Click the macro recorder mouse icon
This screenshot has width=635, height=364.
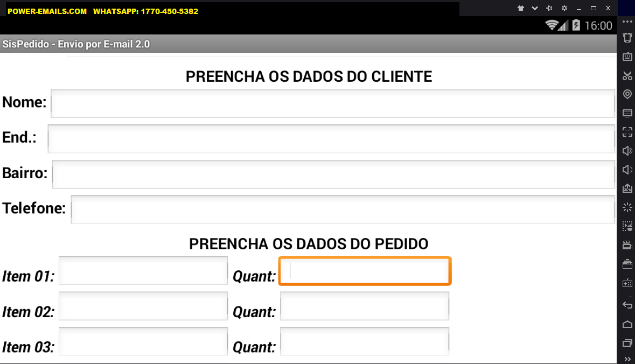(627, 226)
